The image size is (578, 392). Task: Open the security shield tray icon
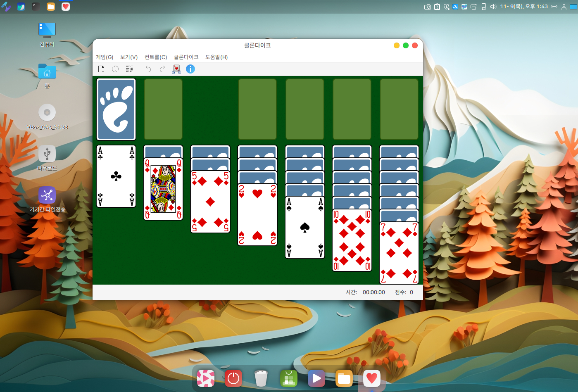point(446,7)
